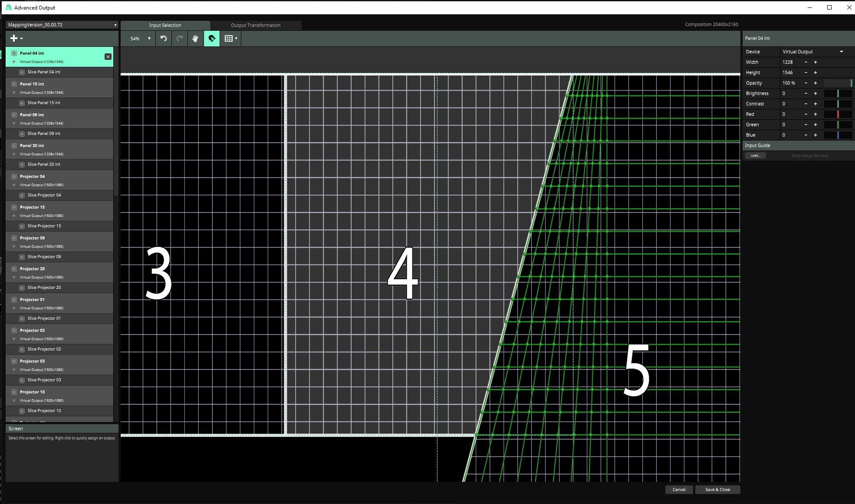Toggle Slice Projector 04 checkbox
Image resolution: width=855 pixels, height=504 pixels.
point(22,195)
